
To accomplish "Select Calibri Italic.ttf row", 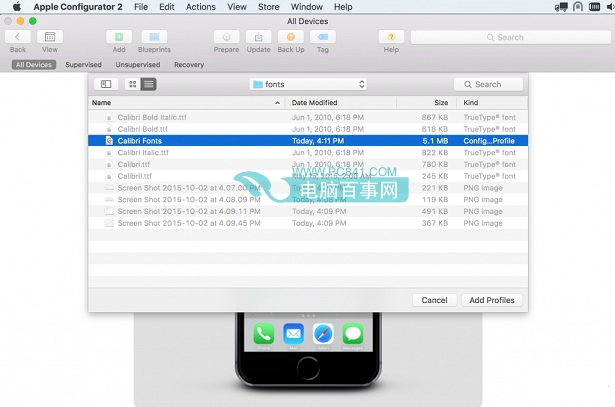I will [x=308, y=153].
